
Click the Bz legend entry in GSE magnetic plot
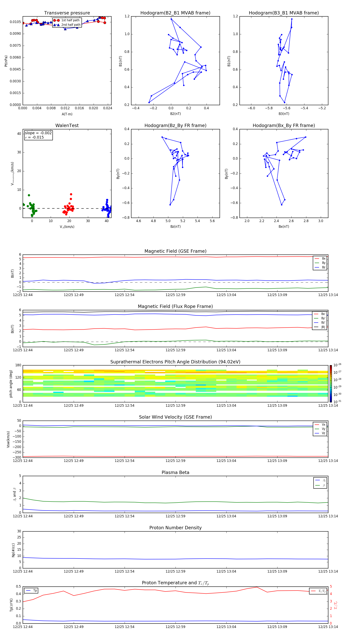[320, 267]
